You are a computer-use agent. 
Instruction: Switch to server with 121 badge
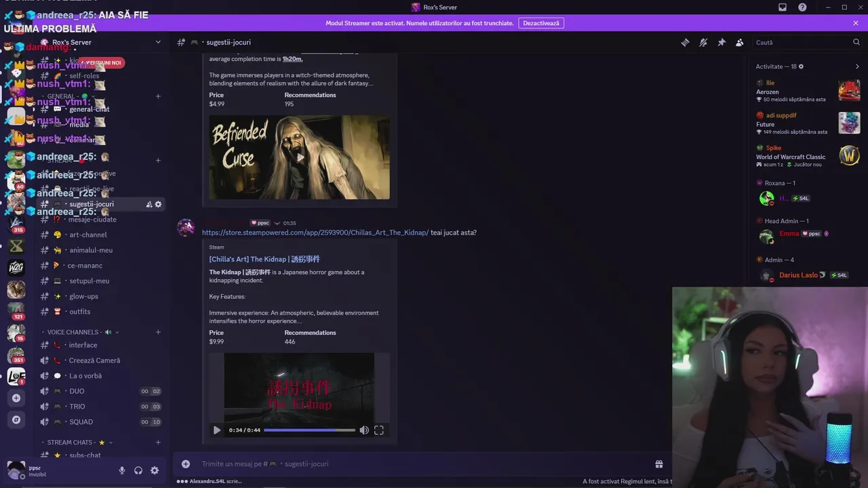[x=16, y=310]
